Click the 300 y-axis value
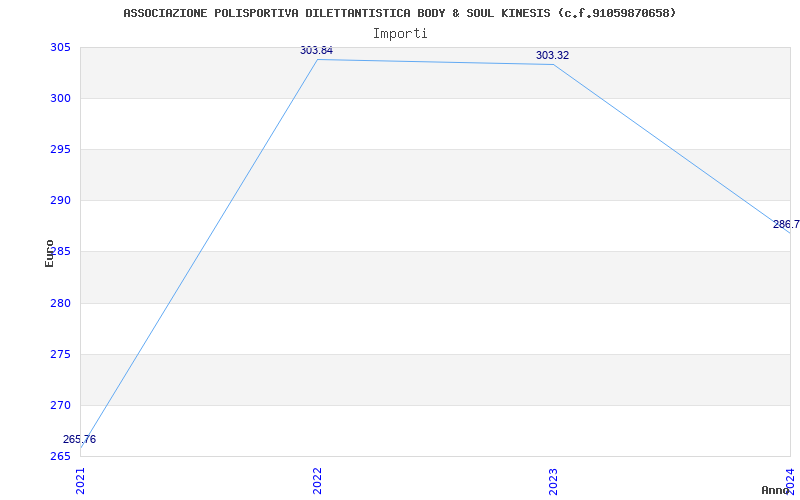This screenshot has height=500, width=800. [60, 98]
